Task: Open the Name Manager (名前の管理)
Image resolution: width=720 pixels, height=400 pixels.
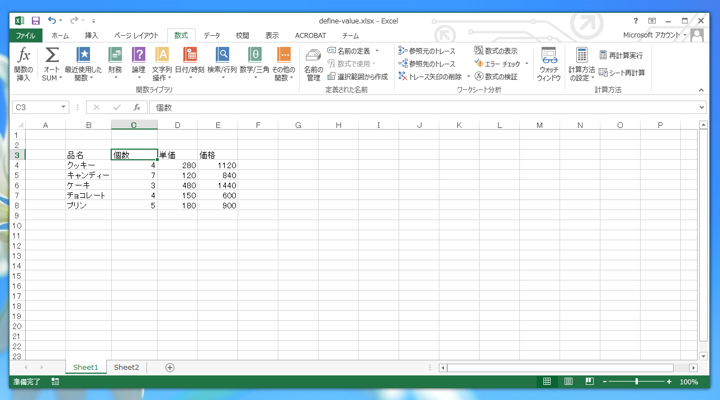Action: click(313, 64)
